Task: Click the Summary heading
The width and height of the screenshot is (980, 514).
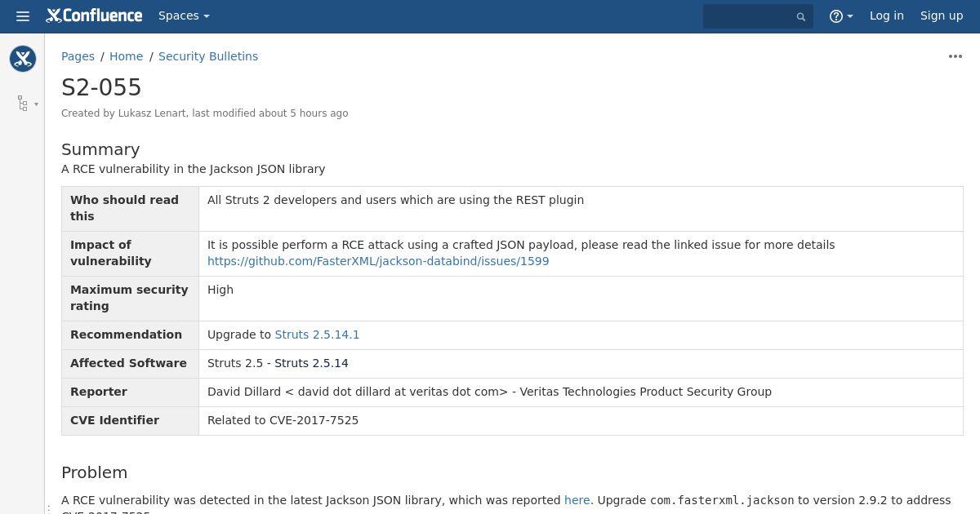Action: click(100, 149)
